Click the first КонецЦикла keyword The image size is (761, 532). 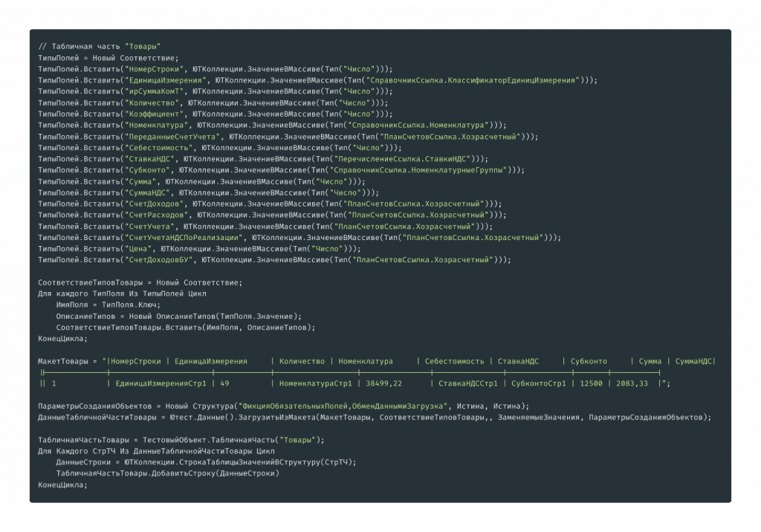coord(62,339)
